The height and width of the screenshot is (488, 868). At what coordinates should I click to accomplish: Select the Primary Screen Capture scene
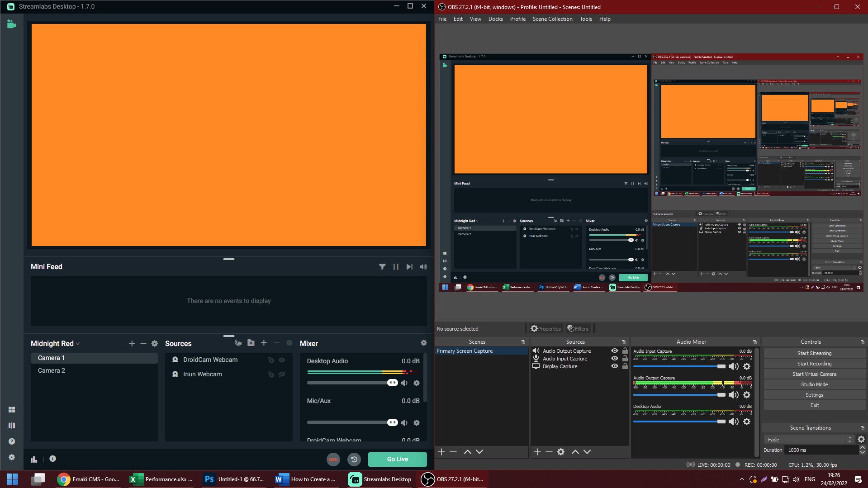pos(465,351)
